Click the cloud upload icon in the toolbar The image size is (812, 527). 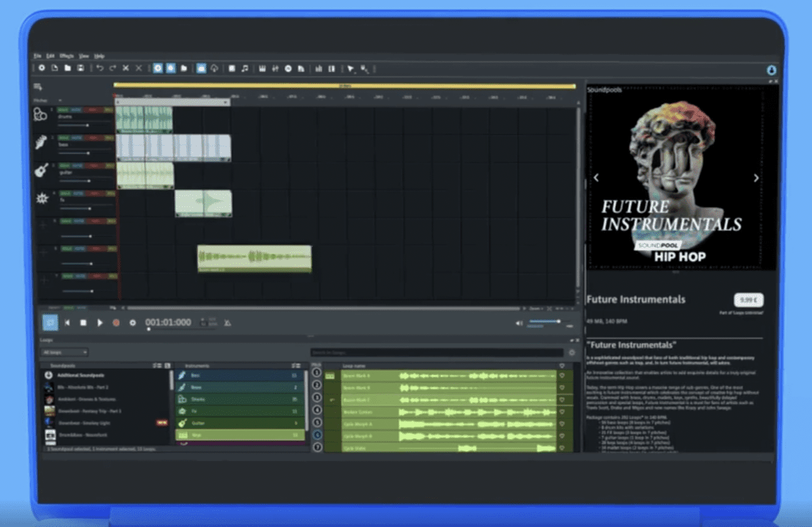[214, 69]
